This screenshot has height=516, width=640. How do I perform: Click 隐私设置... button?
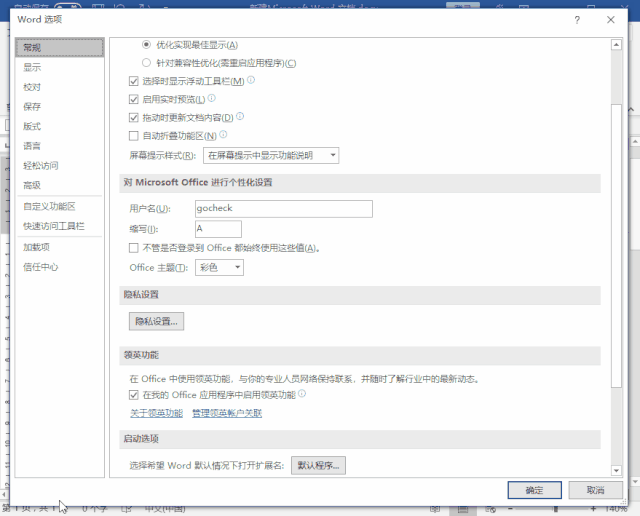(156, 321)
